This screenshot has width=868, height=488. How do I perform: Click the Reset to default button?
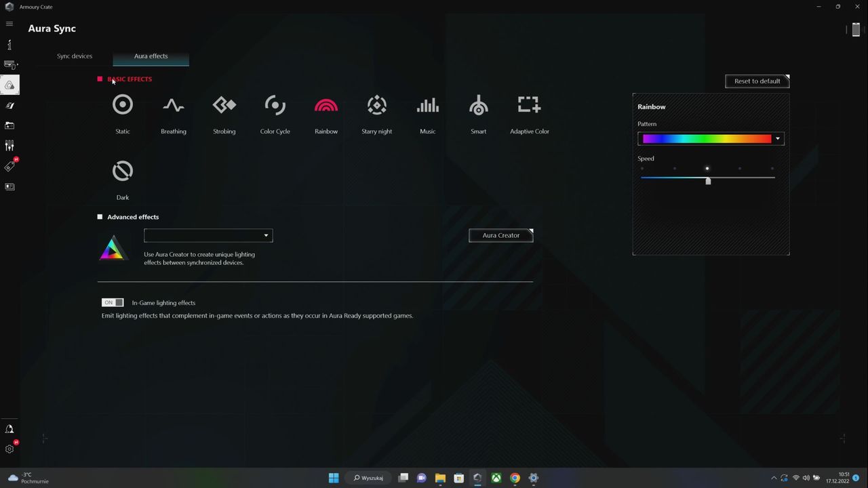click(x=757, y=81)
